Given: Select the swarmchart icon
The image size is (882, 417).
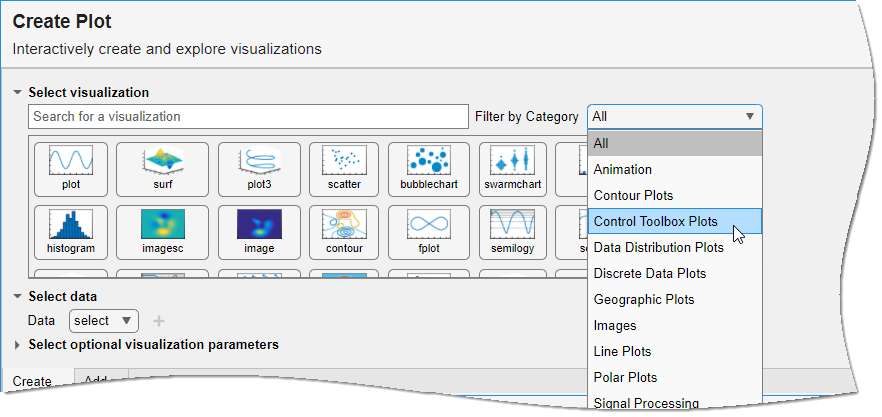Looking at the screenshot, I should [x=512, y=168].
